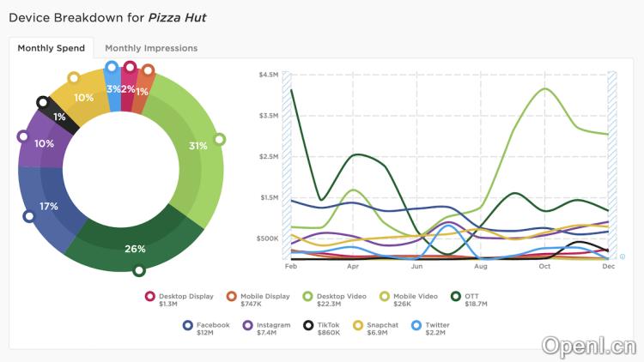Click the small circle icon near Dec
Viewport: 644px width, 362px height.
pos(622,256)
